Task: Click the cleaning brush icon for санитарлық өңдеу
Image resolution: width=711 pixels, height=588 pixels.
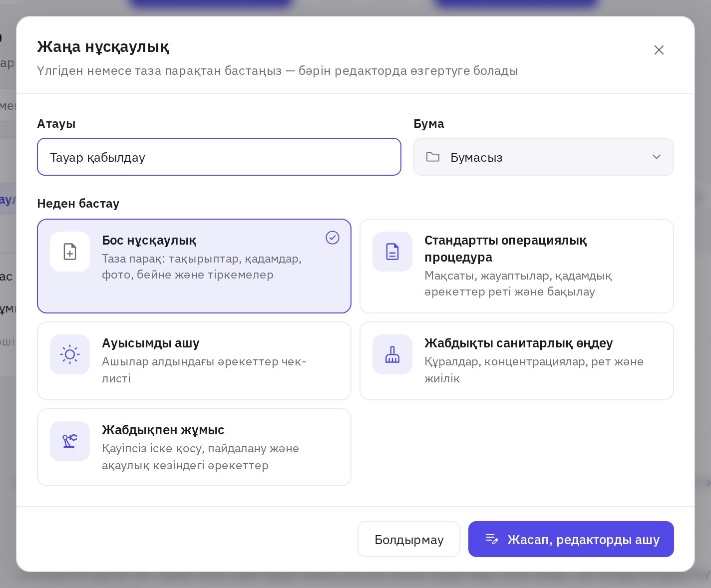Action: click(x=392, y=354)
